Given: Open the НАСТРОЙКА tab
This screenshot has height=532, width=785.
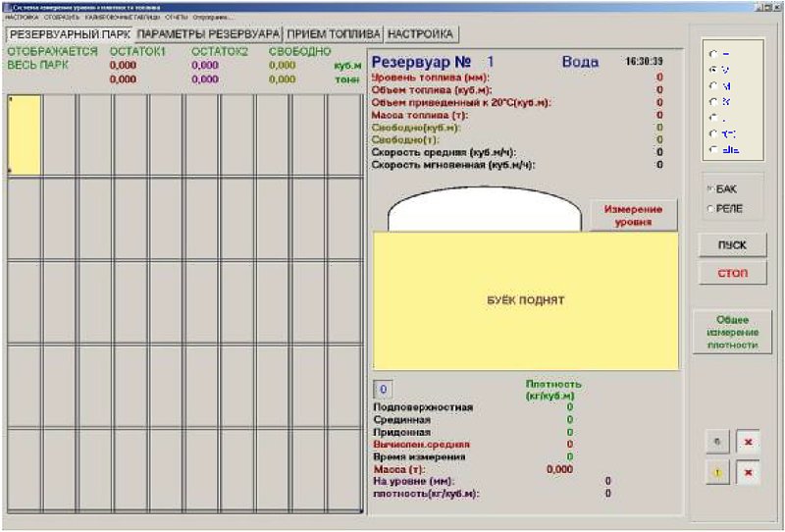Looking at the screenshot, I should (x=421, y=34).
